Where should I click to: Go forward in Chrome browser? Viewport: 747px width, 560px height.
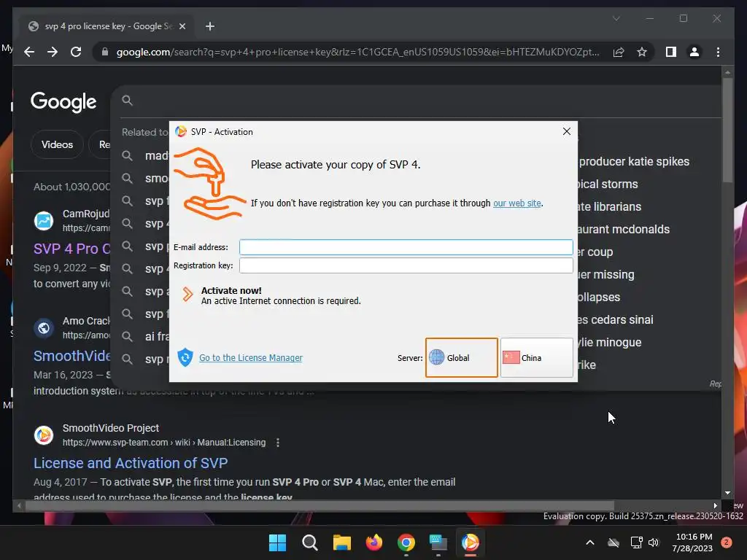pos(53,52)
